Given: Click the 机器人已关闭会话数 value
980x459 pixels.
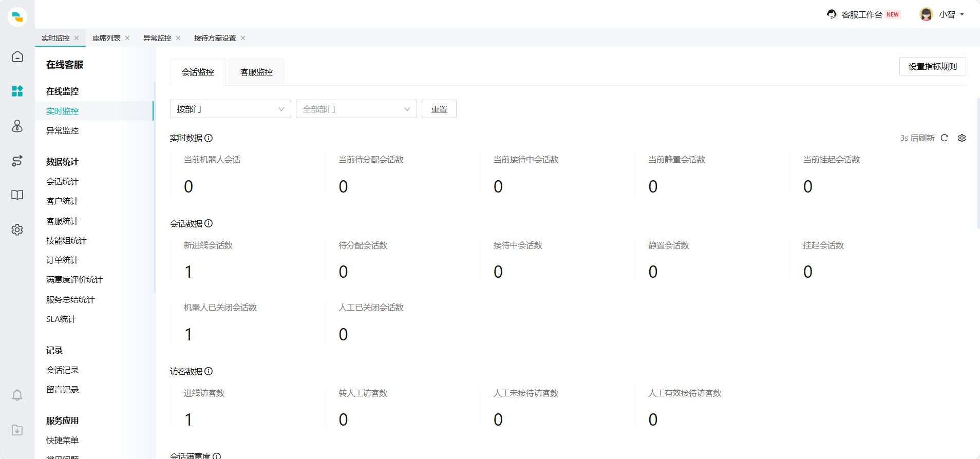Looking at the screenshot, I should pyautogui.click(x=189, y=334).
